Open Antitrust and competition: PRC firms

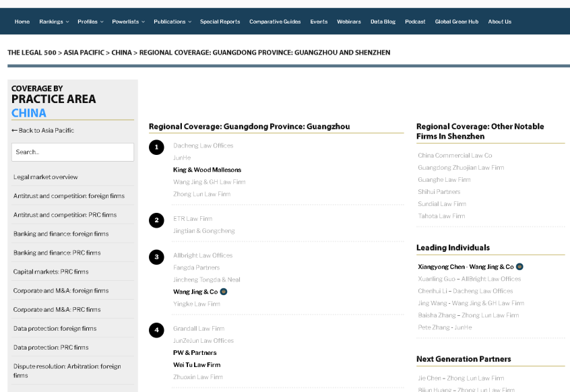click(x=65, y=215)
